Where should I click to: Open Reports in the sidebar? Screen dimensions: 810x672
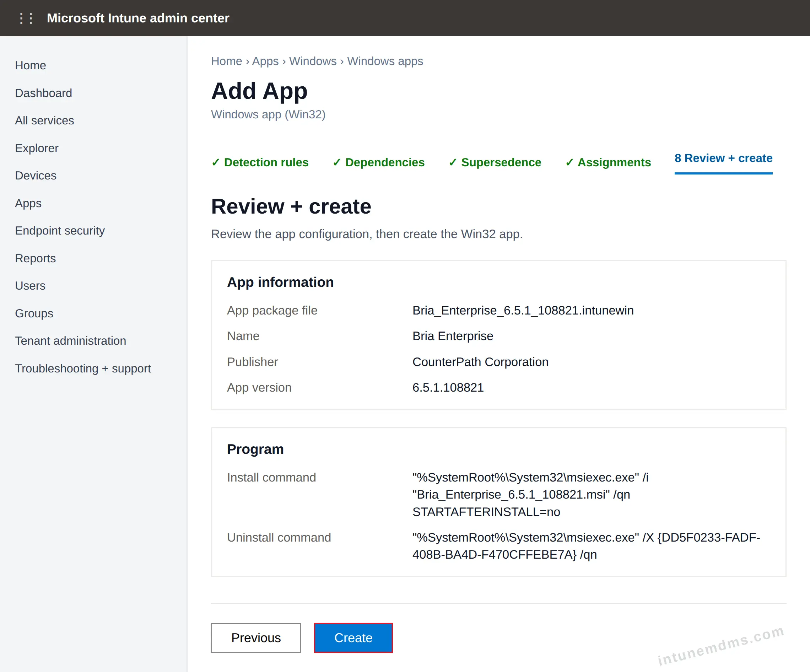[36, 258]
